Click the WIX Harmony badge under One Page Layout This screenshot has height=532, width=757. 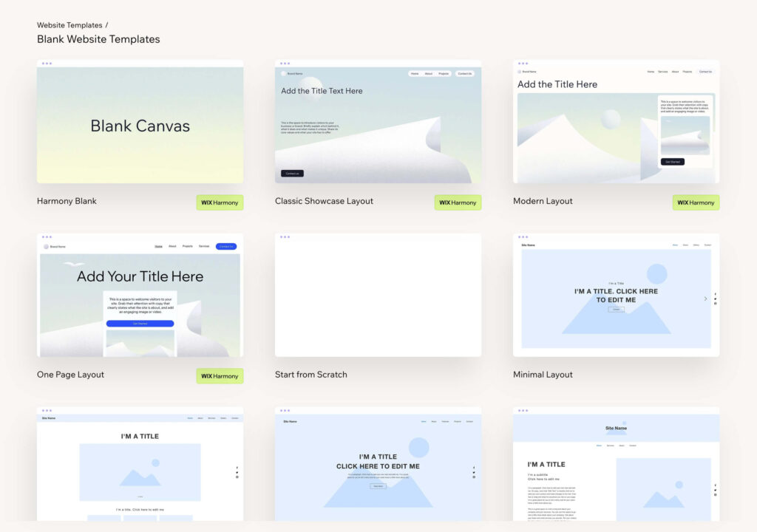(x=219, y=376)
